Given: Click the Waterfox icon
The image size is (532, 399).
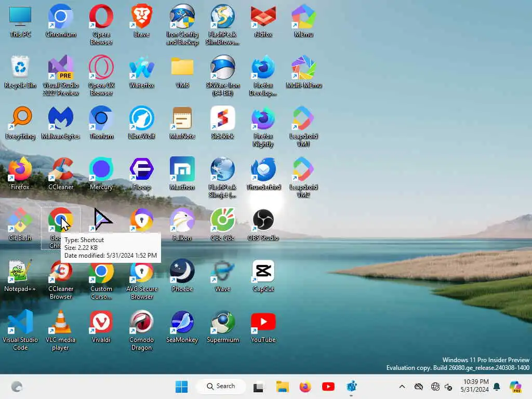Looking at the screenshot, I should pyautogui.click(x=141, y=71).
